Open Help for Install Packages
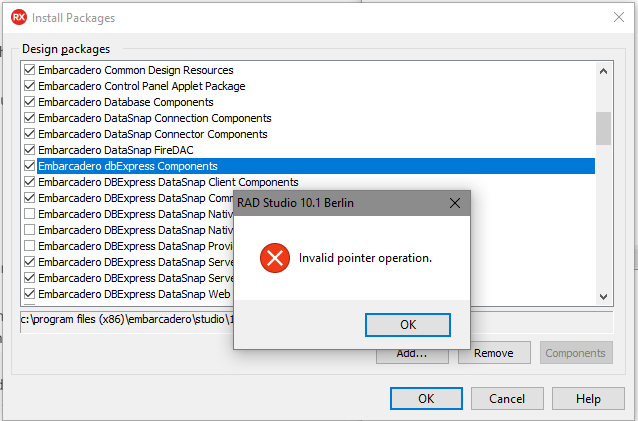Screen dimensions: 638x421 (x=588, y=398)
